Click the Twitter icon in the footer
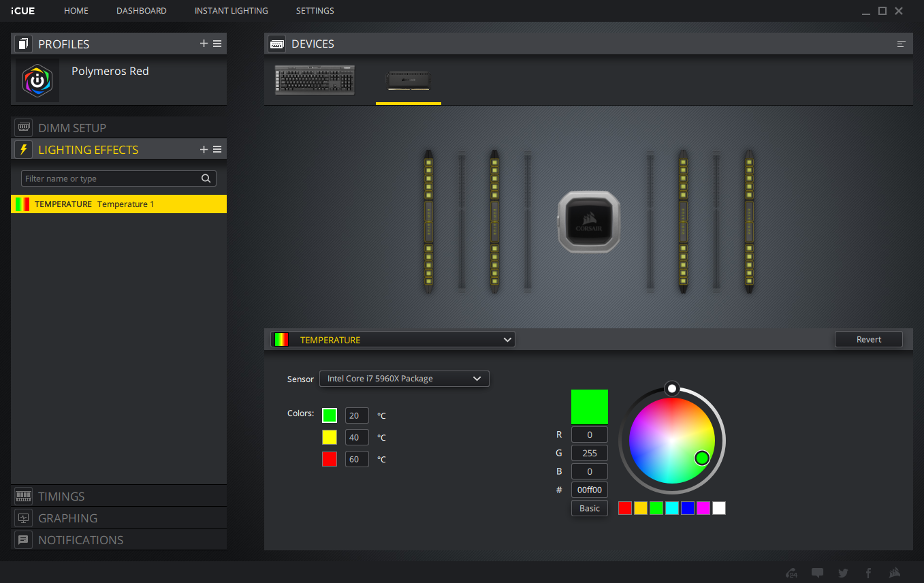 click(843, 573)
